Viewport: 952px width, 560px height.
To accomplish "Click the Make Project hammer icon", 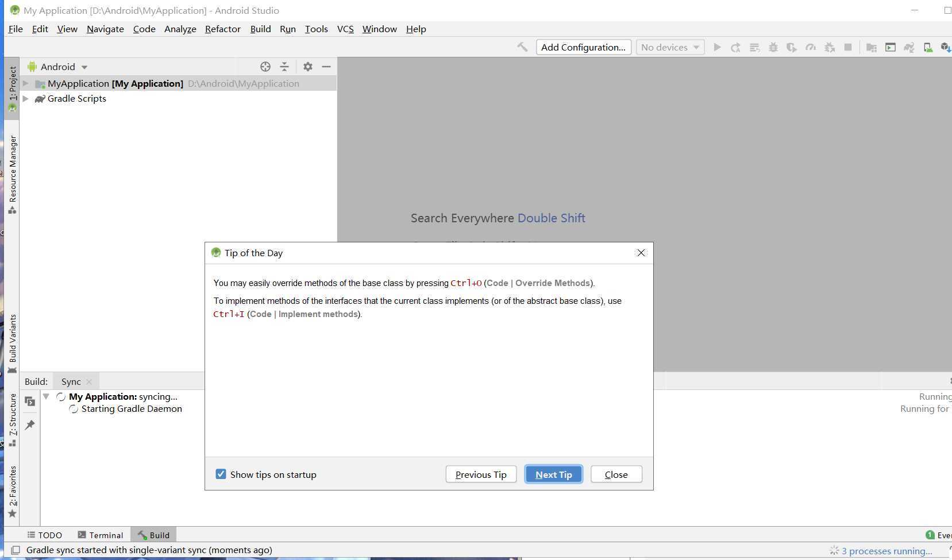I will coord(522,47).
